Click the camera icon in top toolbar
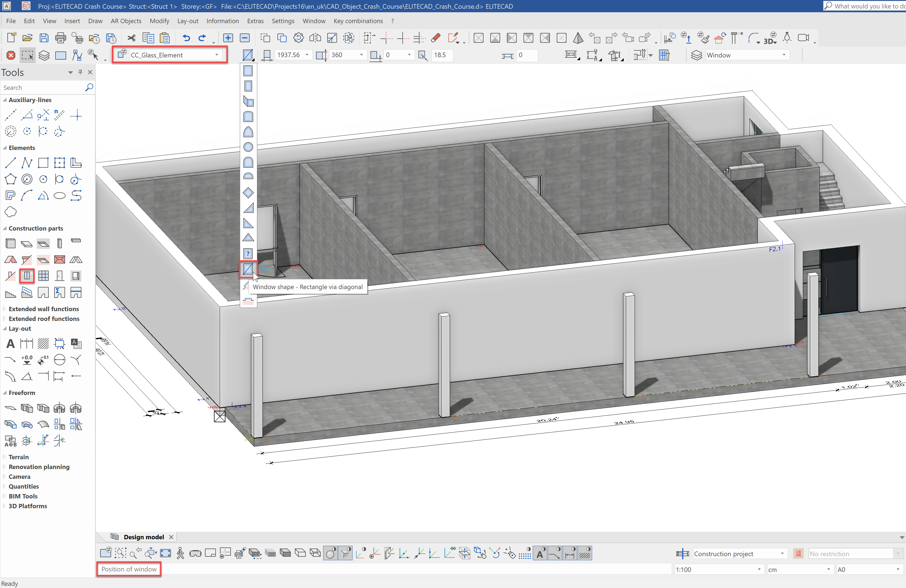 (x=804, y=38)
